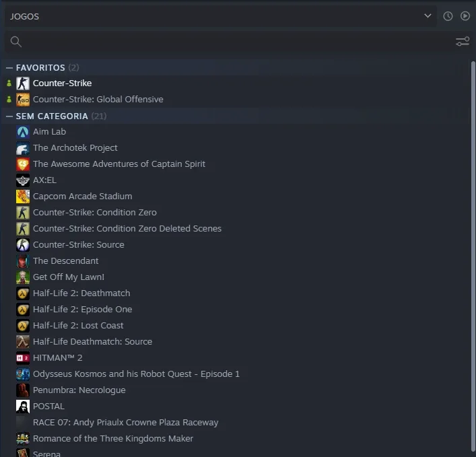Select AX:EL title

44,180
